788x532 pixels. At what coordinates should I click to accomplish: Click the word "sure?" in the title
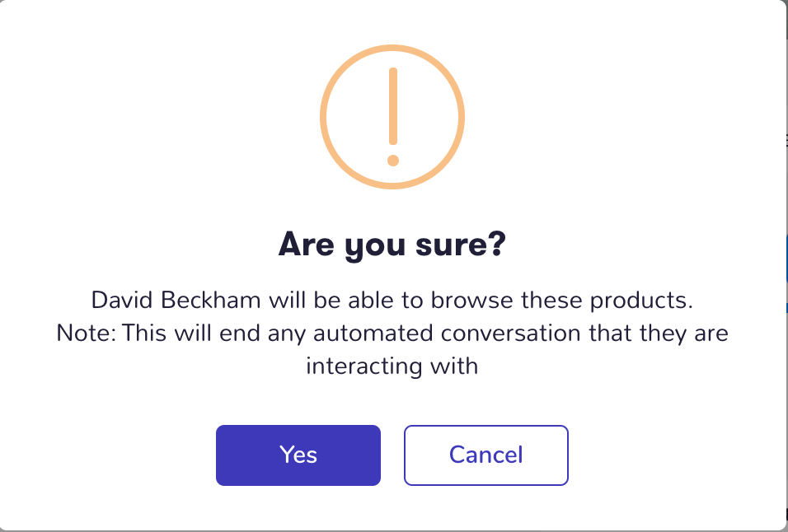click(x=461, y=245)
